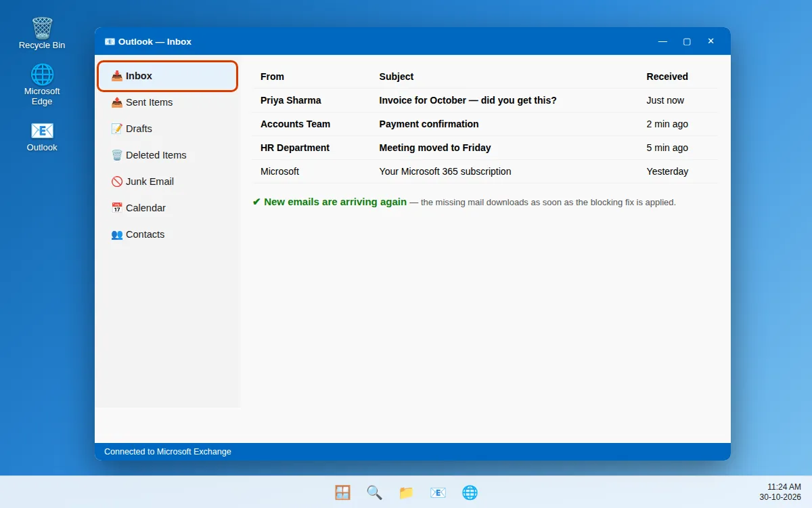Image resolution: width=812 pixels, height=508 pixels.
Task: Click the Outlook icon in taskbar
Action: (438, 492)
